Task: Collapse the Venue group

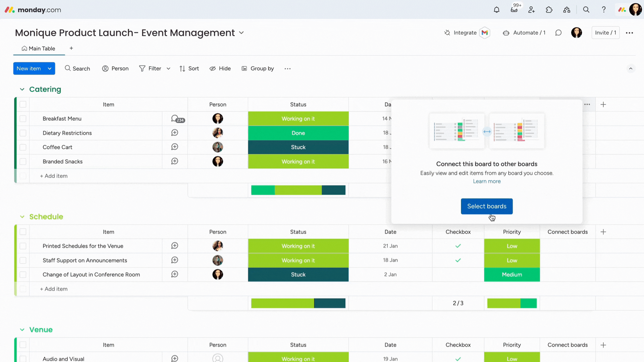Action: coord(22,329)
